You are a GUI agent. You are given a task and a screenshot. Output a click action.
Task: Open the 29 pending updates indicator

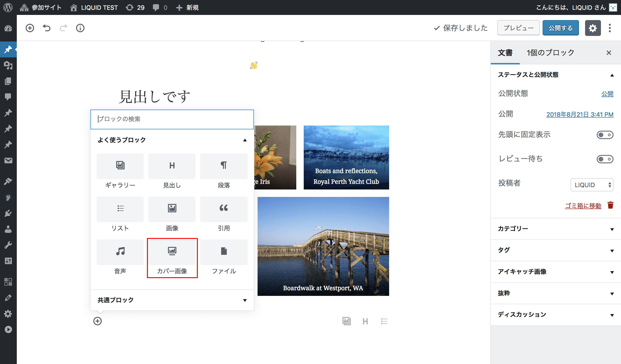point(135,7)
